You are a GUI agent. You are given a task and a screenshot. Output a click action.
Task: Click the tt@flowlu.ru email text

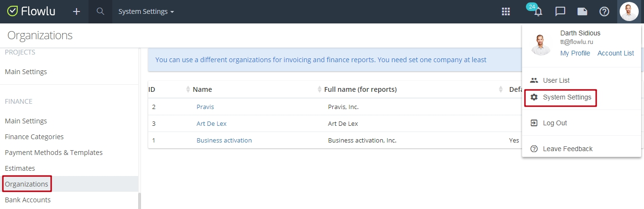coord(577,42)
